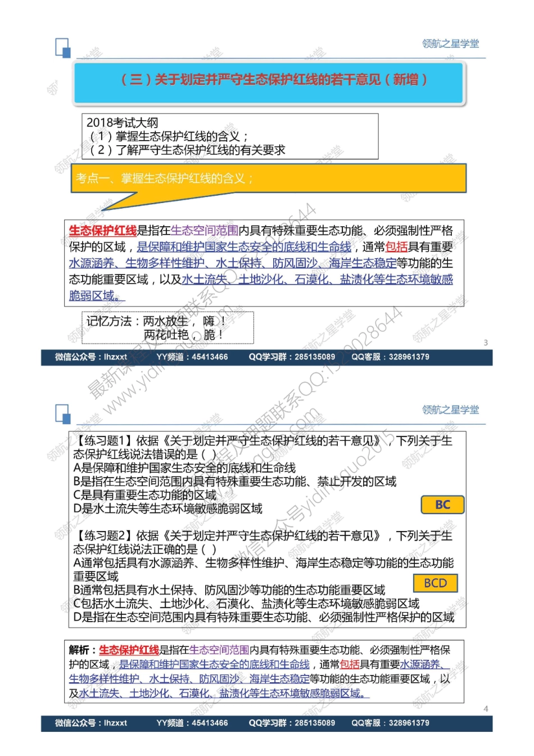This screenshot has height=756, width=534.
Task: Click underlined 脆弱区域 ending the slide 3 definition
Action: tap(96, 295)
